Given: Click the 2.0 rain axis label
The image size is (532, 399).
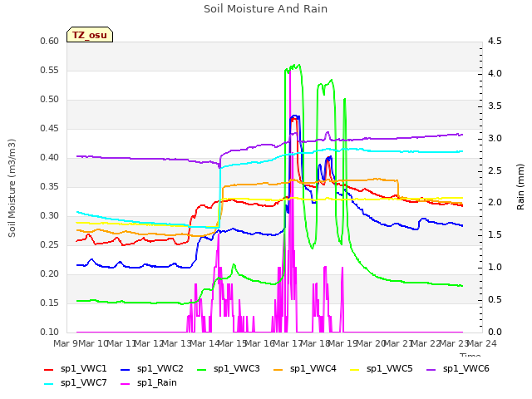Looking at the screenshot, I should [495, 203].
